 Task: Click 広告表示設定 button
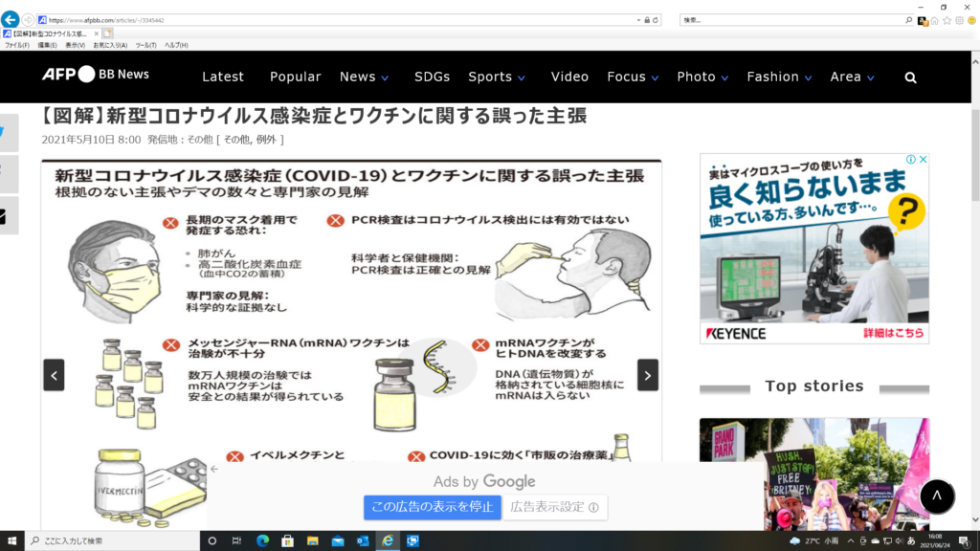pos(555,507)
